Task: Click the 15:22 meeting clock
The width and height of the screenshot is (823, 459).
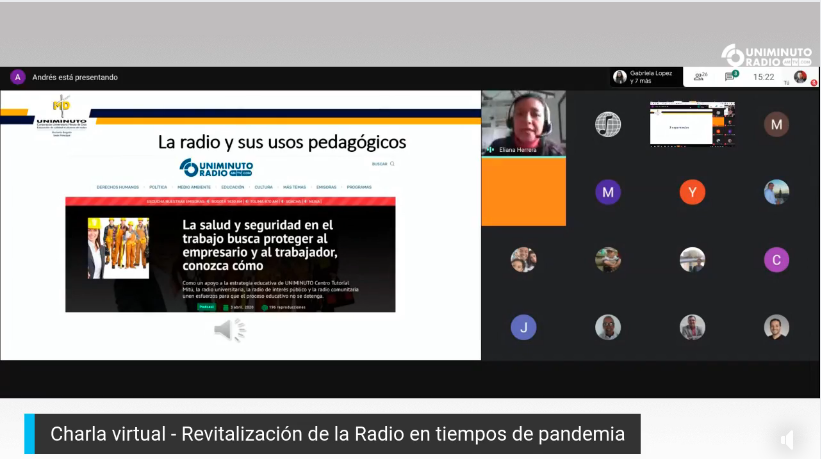Action: 763,77
